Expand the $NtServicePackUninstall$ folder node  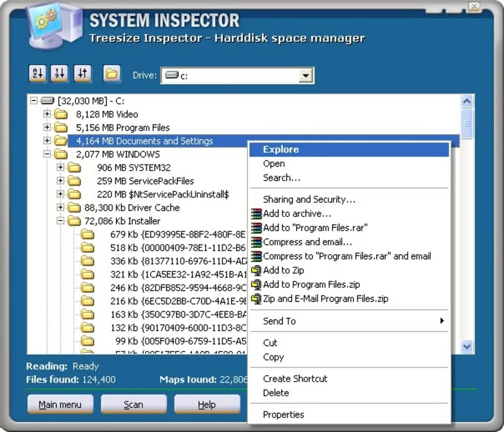60,194
